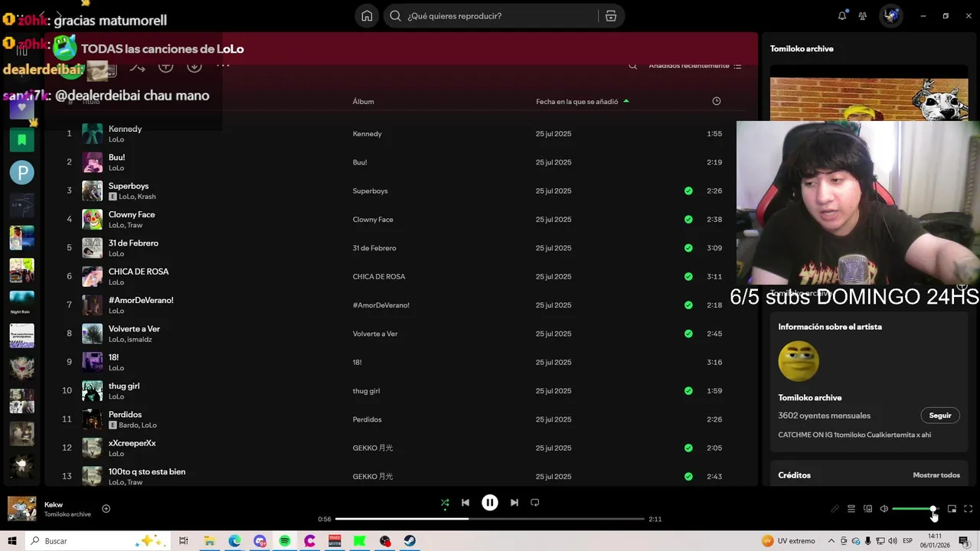
Task: Open the Night Rain playlist in sidebar
Action: pyautogui.click(x=21, y=303)
